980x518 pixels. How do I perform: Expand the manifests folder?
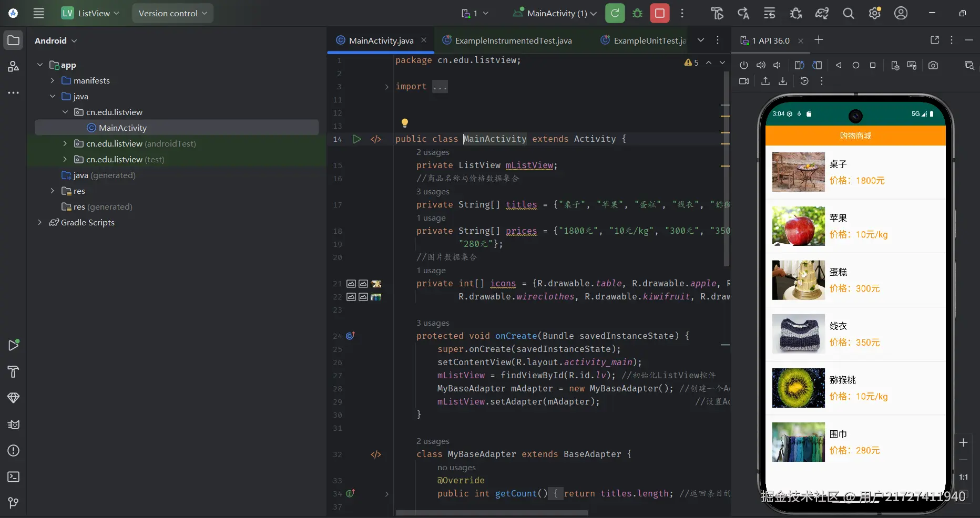coord(53,80)
